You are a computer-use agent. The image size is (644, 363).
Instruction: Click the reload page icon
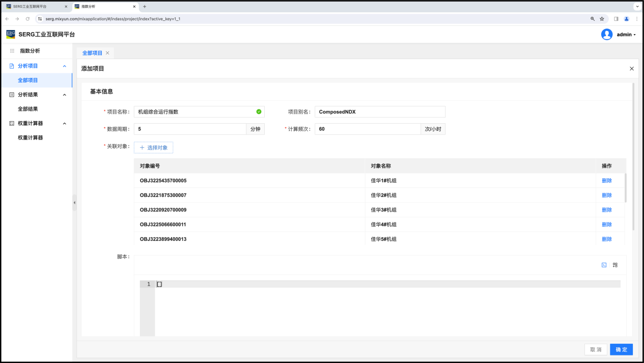tap(27, 19)
